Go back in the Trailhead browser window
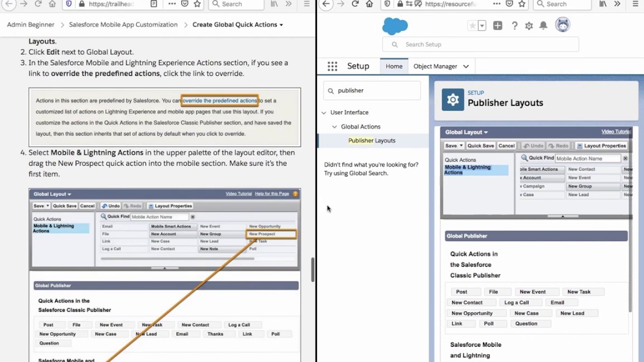This screenshot has height=362, width=644. click(x=9, y=4)
